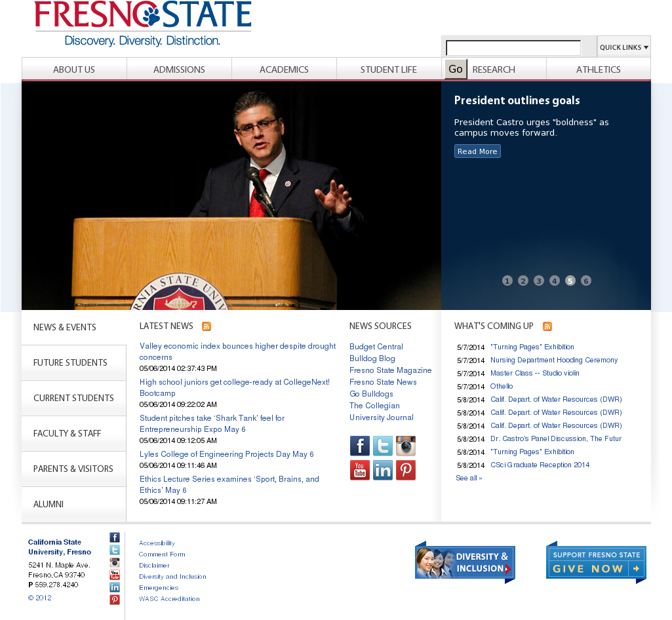
Task: Open the What's Coming Up RSS feed icon
Action: (x=547, y=326)
